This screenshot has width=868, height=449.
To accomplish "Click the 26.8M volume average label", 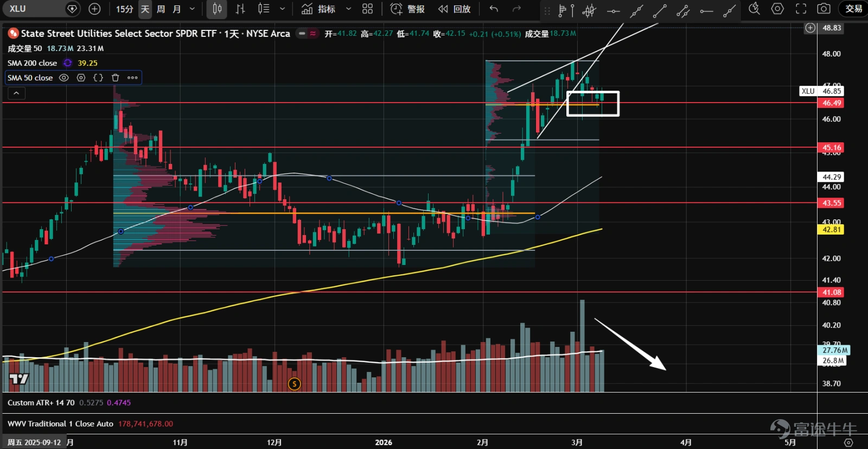I will coord(832,361).
